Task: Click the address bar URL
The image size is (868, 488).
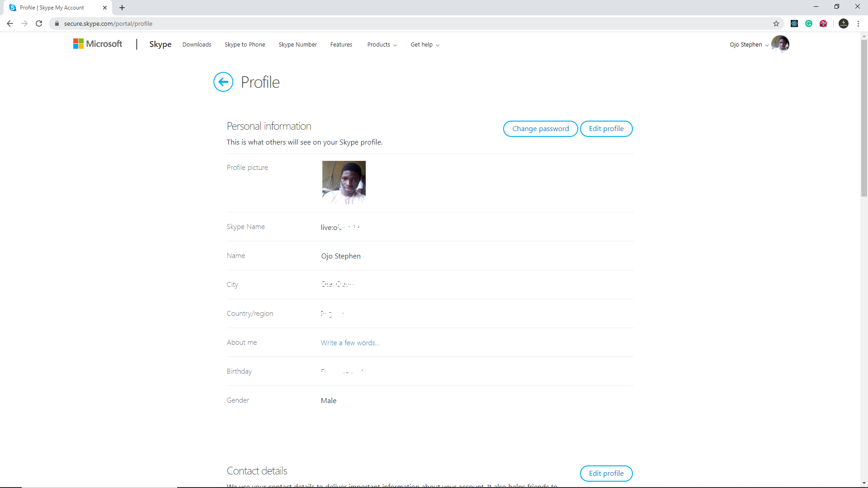Action: [x=108, y=23]
